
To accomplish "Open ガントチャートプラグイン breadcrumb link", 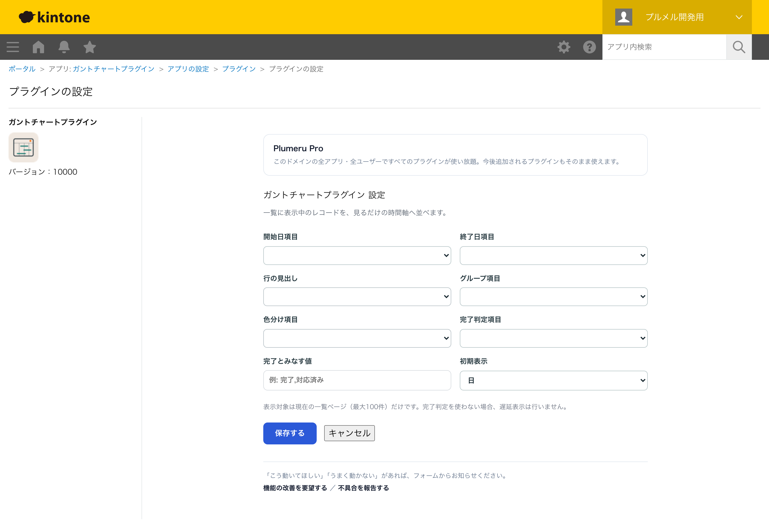I will pos(114,69).
